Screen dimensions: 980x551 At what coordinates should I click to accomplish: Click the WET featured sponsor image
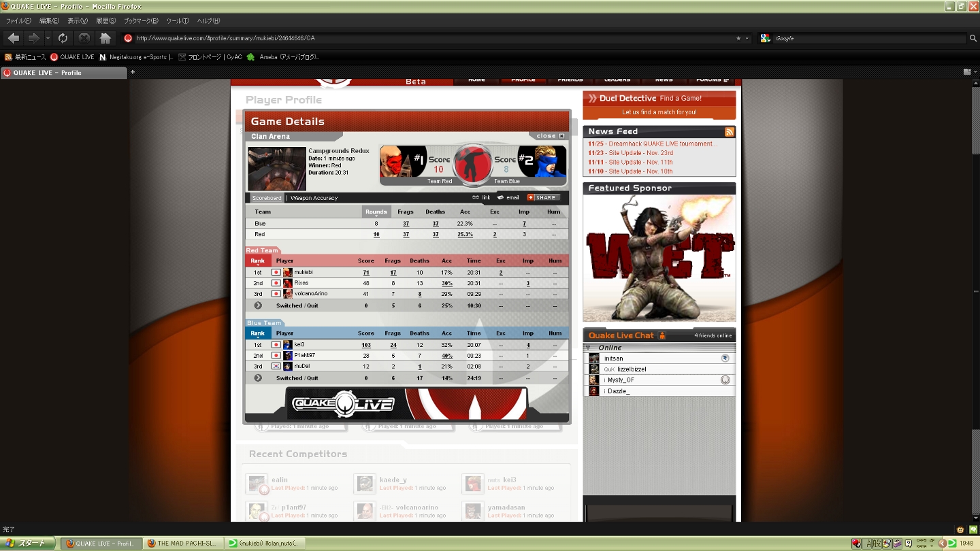[659, 258]
